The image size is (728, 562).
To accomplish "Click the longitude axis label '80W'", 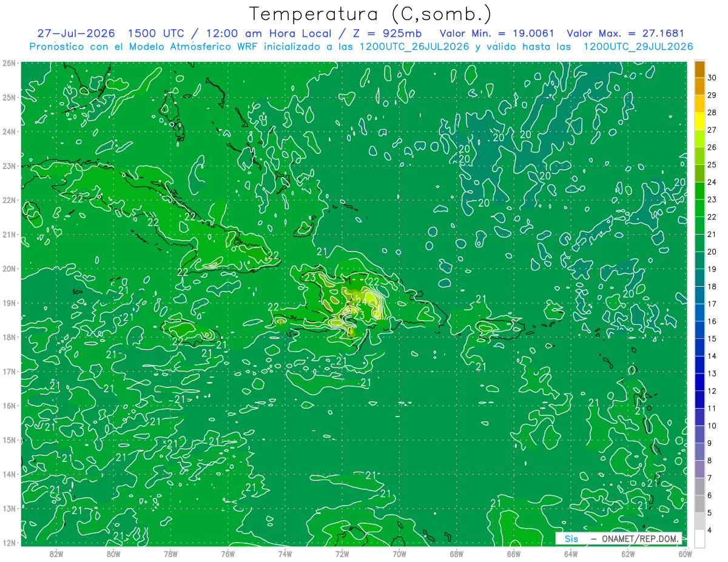I will [113, 554].
